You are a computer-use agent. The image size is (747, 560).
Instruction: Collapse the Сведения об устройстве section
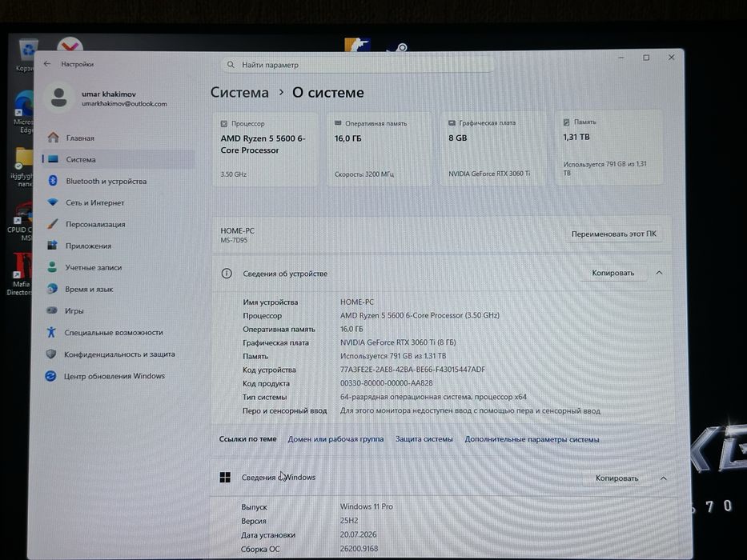pyautogui.click(x=659, y=273)
